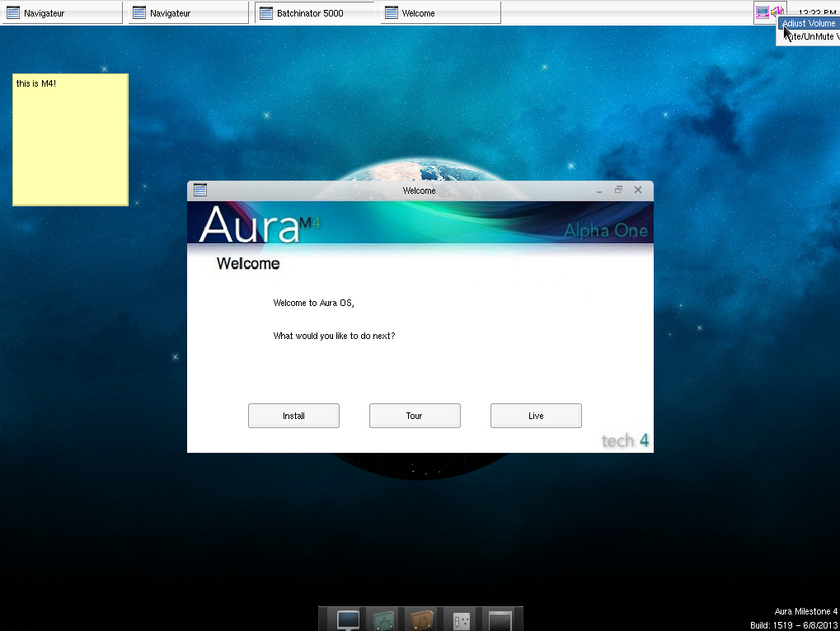Open the Documents folder icon in the dock
Image resolution: width=840 pixels, height=631 pixels.
click(x=421, y=619)
